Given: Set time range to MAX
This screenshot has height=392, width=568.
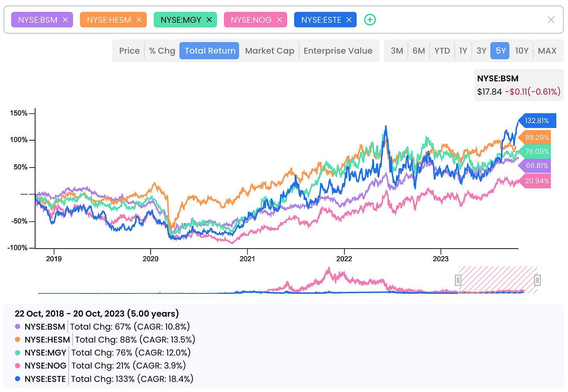Looking at the screenshot, I should point(547,51).
